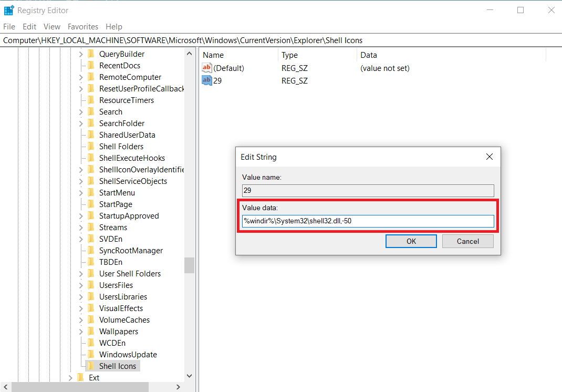Click the REG_SZ type of value 29

coord(294,81)
